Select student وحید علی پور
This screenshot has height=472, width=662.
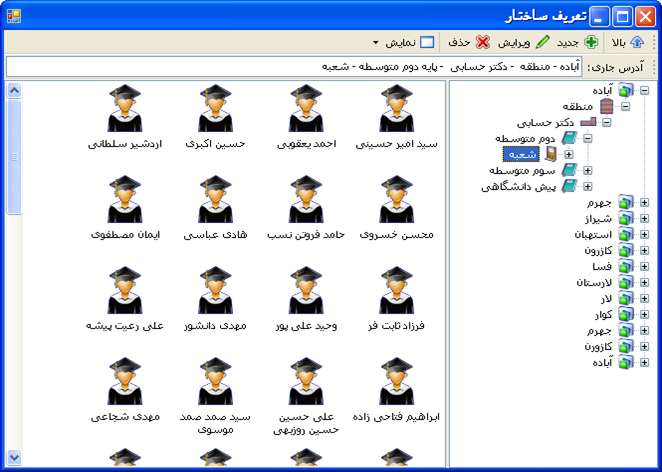(x=306, y=299)
